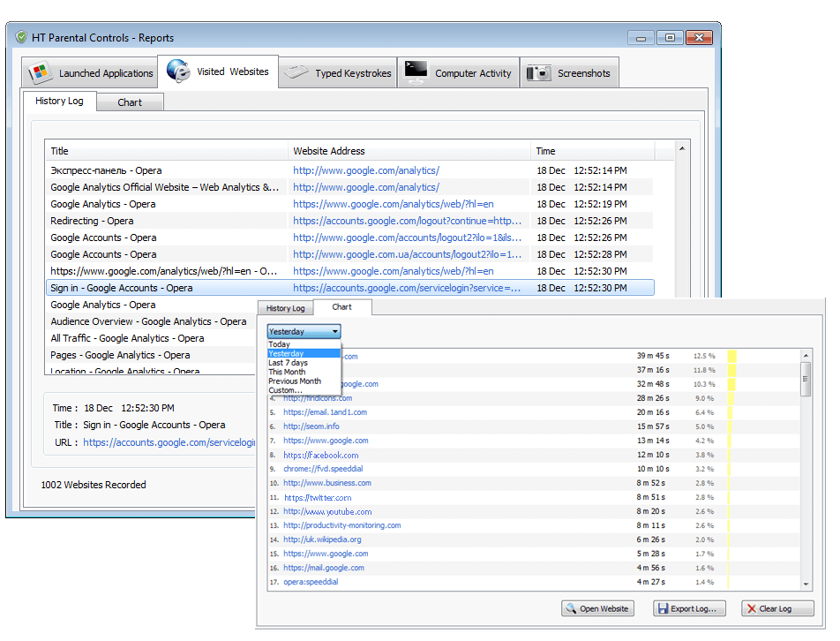Open the http://seom.info chart link
Screen dimensions: 840x641
click(311, 426)
